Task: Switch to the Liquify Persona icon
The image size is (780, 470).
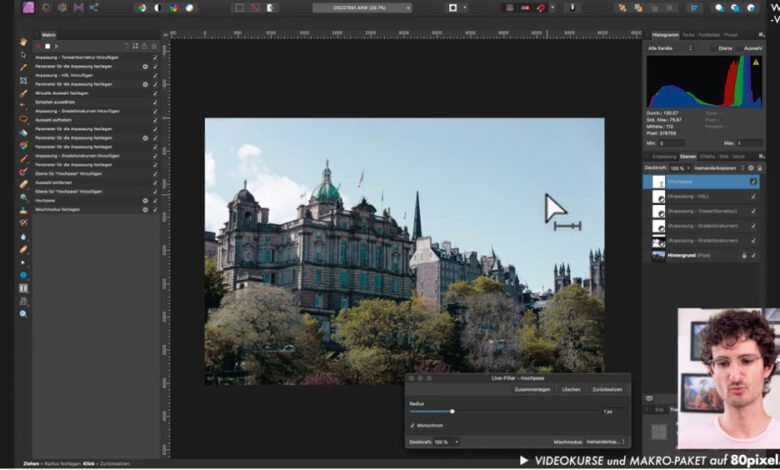Action: 45,8
